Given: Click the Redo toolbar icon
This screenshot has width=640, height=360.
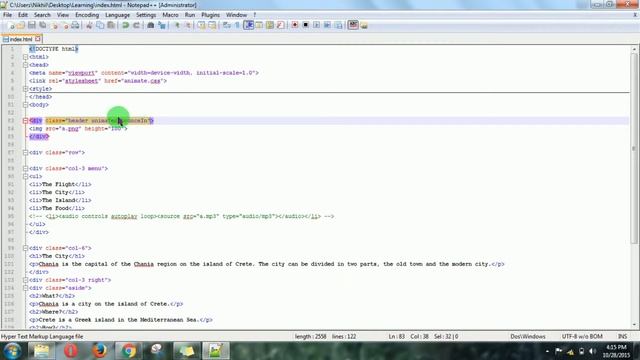Looking at the screenshot, I should click(x=136, y=25).
